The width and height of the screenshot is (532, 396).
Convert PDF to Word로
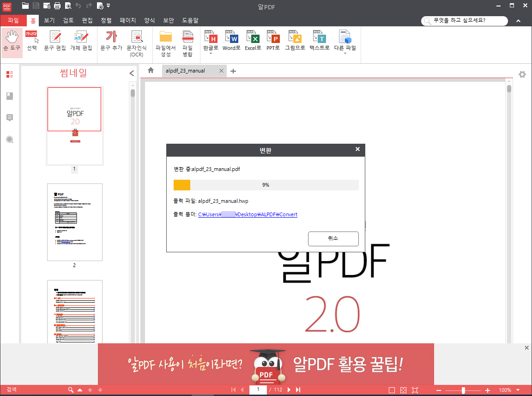(x=231, y=41)
